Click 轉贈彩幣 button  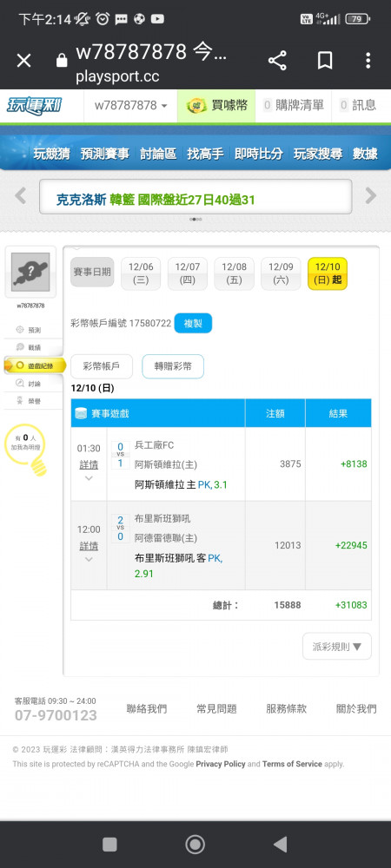173,366
